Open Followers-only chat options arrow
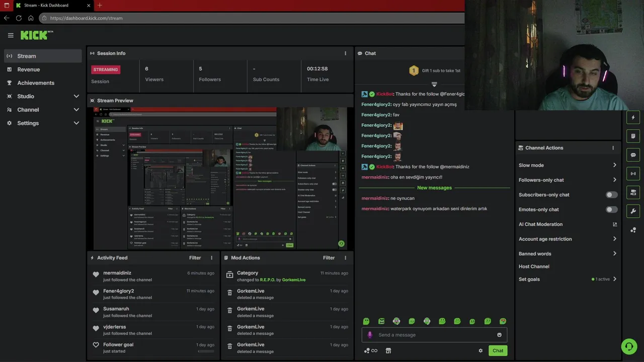 [614, 180]
